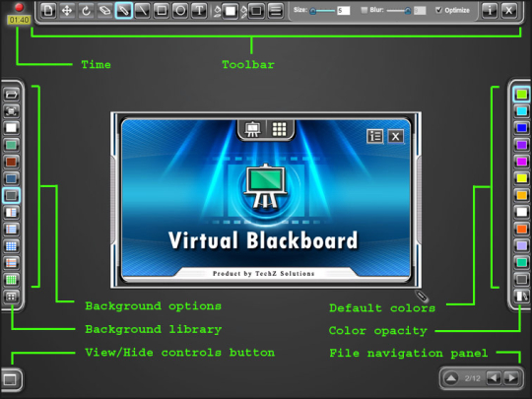Choose the white background option
Image resolution: width=532 pixels, height=399 pixels.
(x=11, y=128)
